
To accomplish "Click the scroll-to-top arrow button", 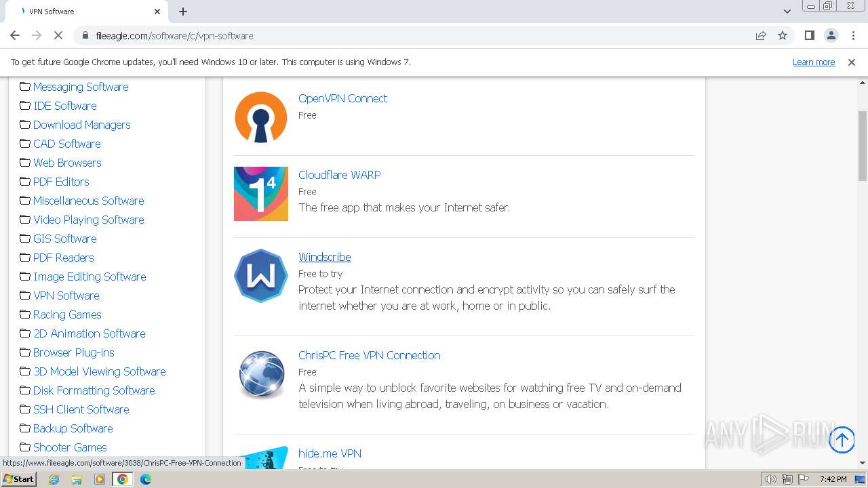I will pyautogui.click(x=842, y=440).
